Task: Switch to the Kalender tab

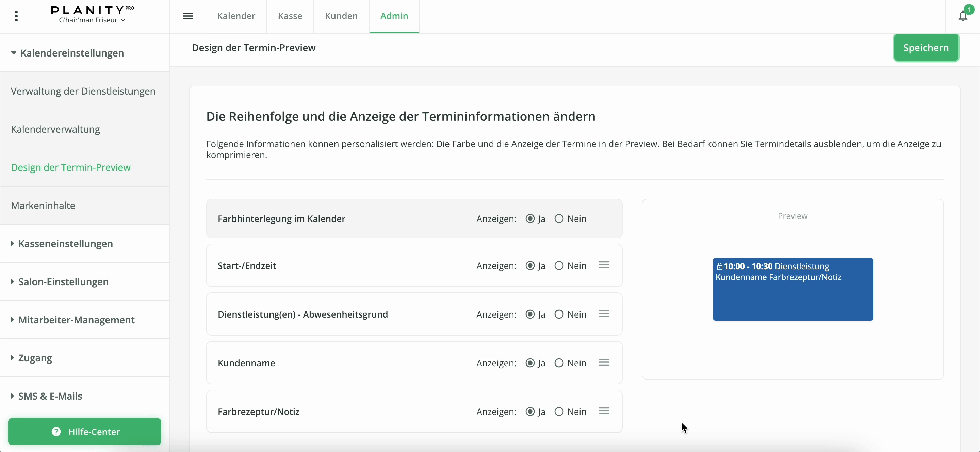Action: pyautogui.click(x=236, y=16)
